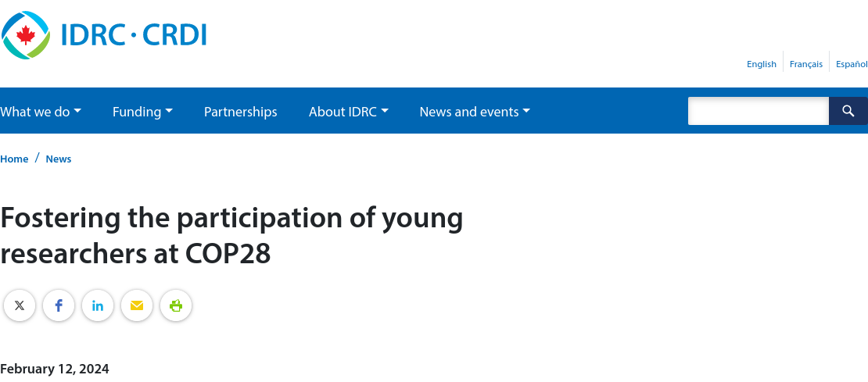Open the News breadcrumb link

[x=59, y=159]
